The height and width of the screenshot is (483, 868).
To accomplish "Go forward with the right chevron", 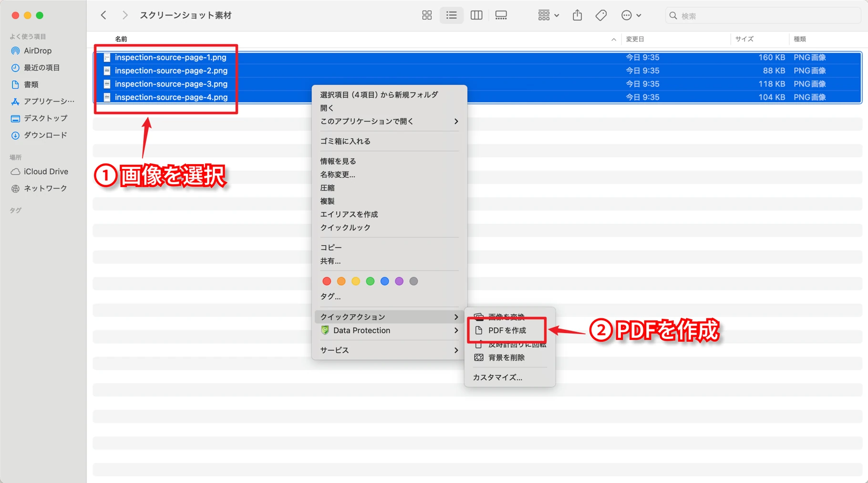I will [124, 15].
